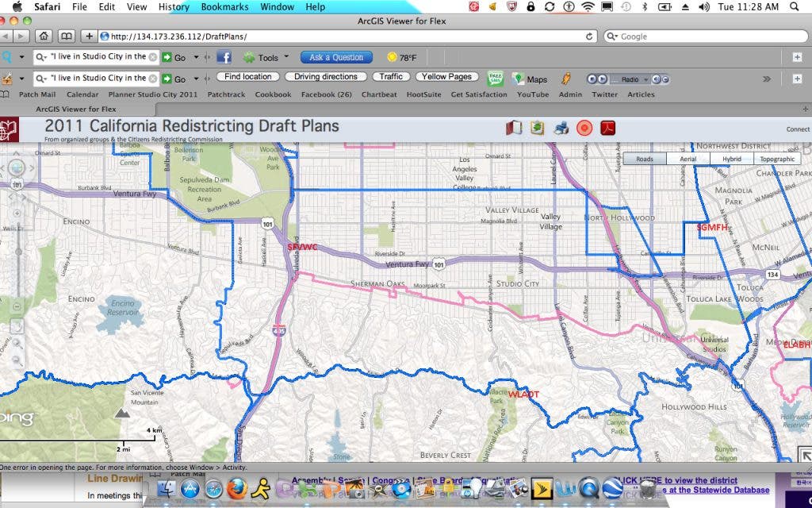Click the Ask a Question button
Screen dimensions: 812x508
336,57
